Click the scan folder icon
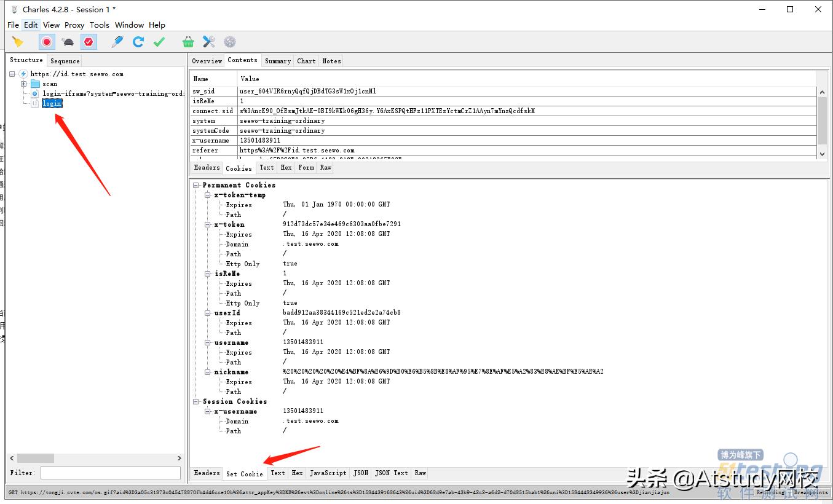The width and height of the screenshot is (833, 504). [35, 84]
